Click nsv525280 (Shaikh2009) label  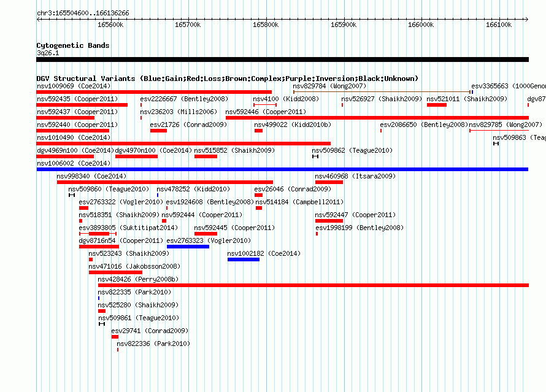(x=138, y=305)
